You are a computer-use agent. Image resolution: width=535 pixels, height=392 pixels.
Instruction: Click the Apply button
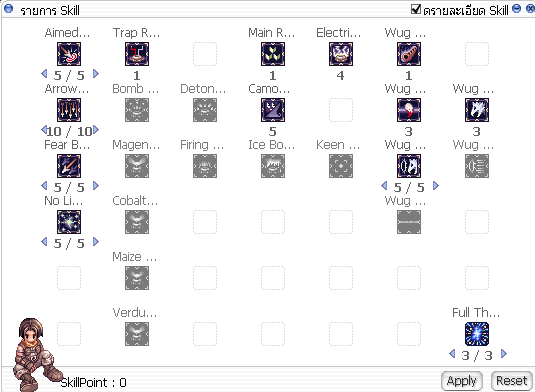click(462, 380)
